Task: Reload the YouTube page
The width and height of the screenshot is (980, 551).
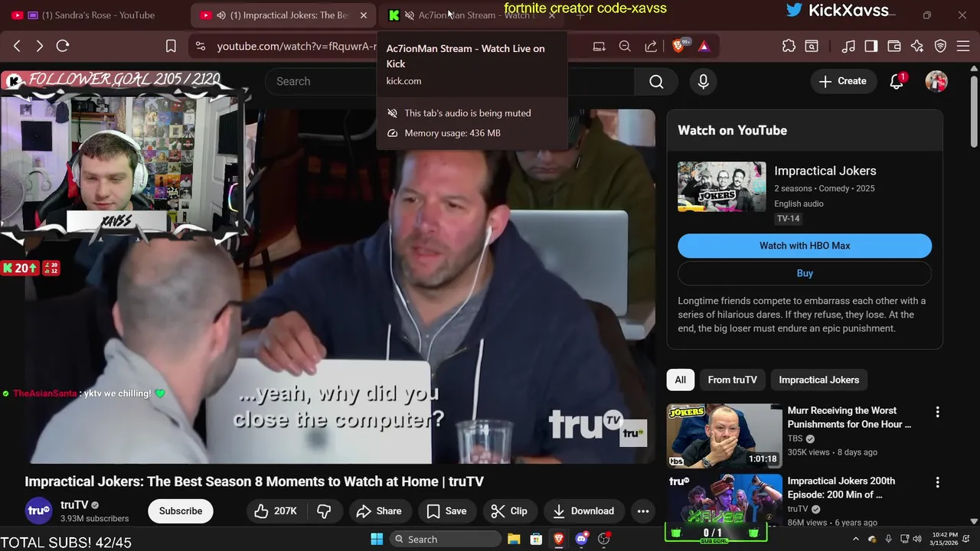Action: pyautogui.click(x=63, y=46)
